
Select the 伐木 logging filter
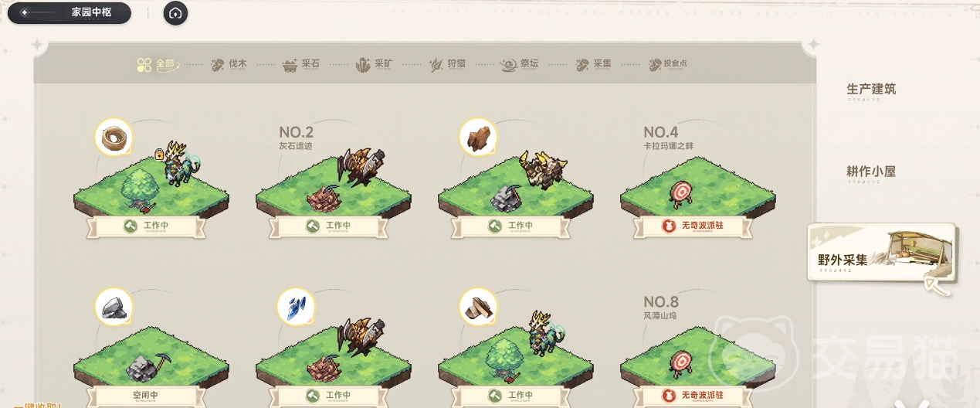point(229,65)
